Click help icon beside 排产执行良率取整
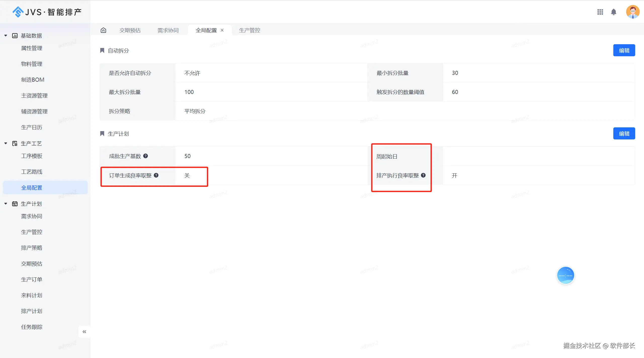This screenshot has height=358, width=644. [x=423, y=175]
